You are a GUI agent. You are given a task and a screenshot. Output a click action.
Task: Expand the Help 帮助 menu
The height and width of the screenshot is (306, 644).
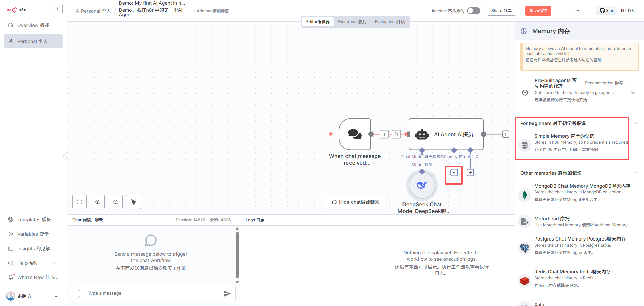point(33,263)
